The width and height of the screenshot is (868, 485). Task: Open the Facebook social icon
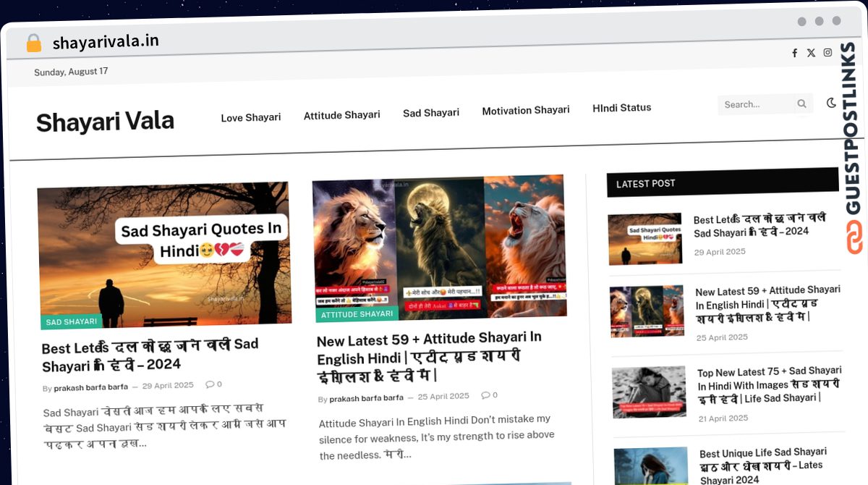pyautogui.click(x=794, y=53)
